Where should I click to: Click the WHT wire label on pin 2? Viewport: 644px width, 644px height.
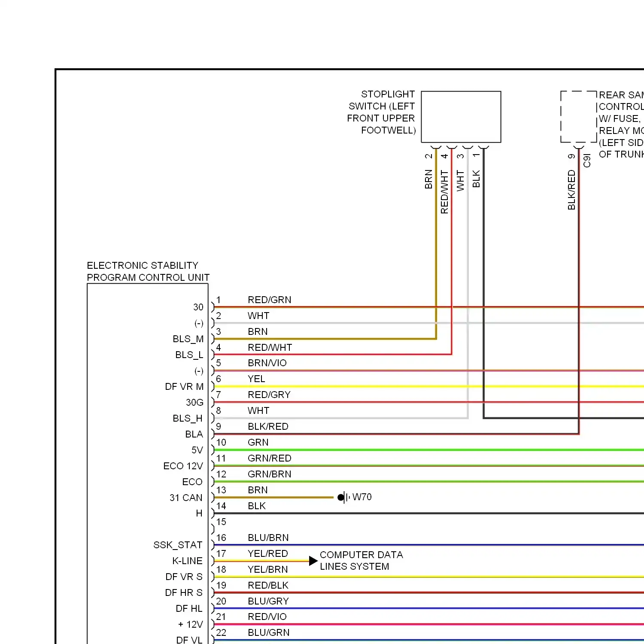click(258, 316)
